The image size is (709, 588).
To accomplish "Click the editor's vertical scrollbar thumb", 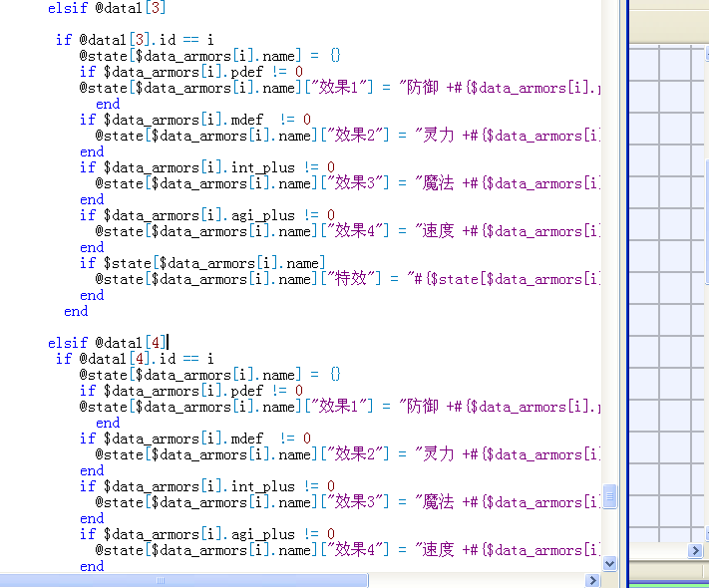I will tap(609, 496).
